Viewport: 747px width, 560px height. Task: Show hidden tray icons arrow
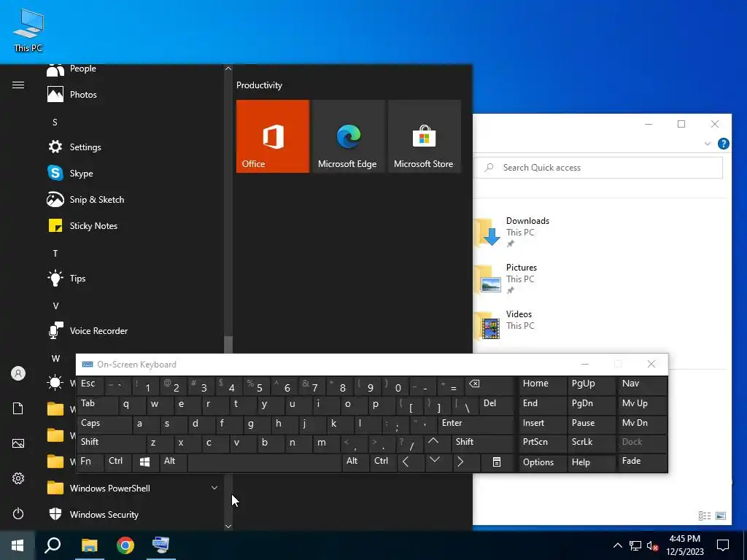click(x=617, y=545)
